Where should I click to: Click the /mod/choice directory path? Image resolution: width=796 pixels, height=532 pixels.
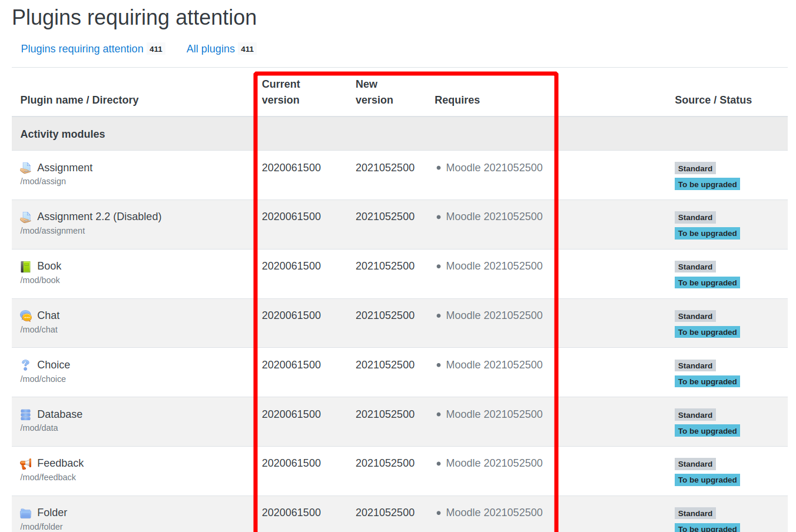43,379
